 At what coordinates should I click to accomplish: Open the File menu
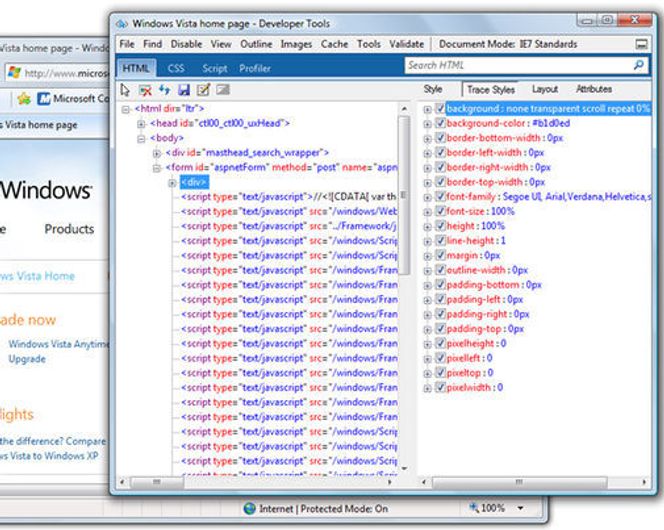click(x=127, y=44)
